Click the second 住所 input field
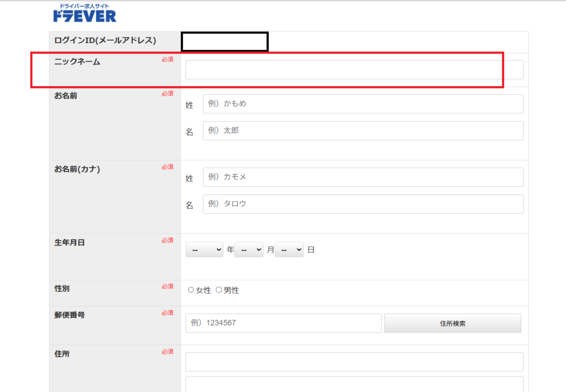Screen dimensions: 566x392 tap(354, 384)
